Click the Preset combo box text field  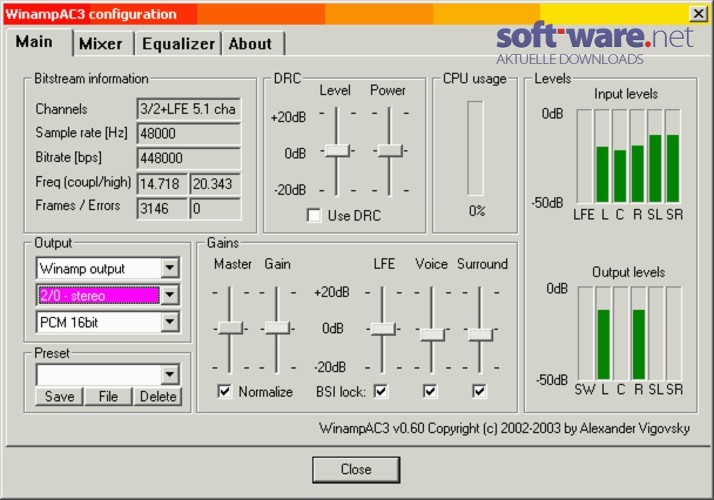coord(99,375)
